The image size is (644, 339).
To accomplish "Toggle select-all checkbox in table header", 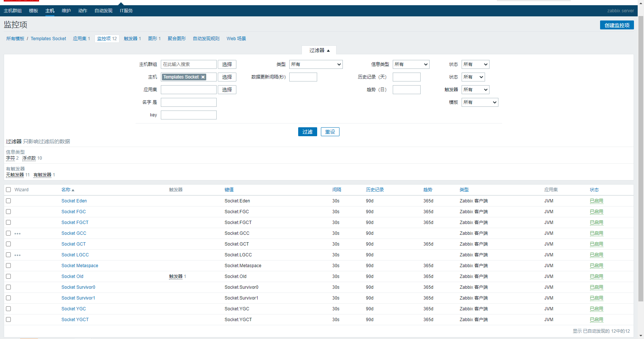I will coord(9,190).
